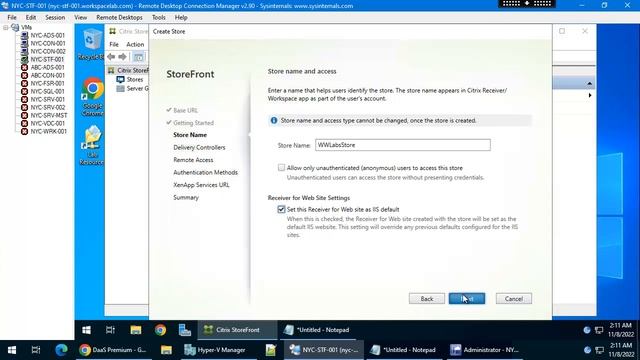Select NYC-CON-002 server in tree
The width and height of the screenshot is (640, 360).
tap(48, 51)
